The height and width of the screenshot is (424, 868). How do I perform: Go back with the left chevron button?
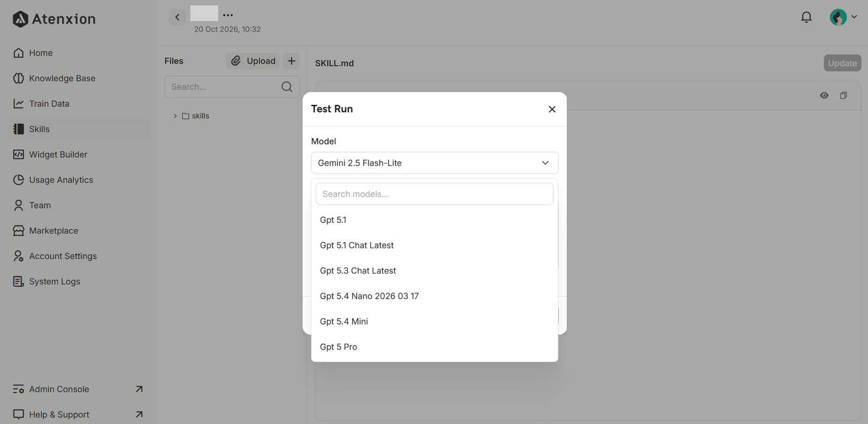(x=177, y=17)
